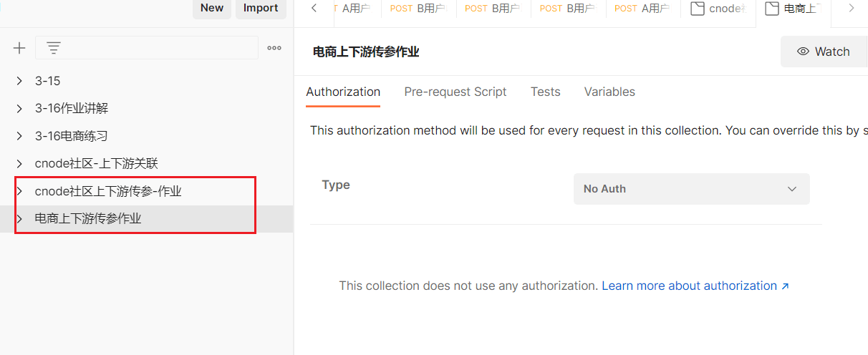Image resolution: width=868 pixels, height=355 pixels.
Task: Open Learn more about authorization link
Action: click(x=695, y=286)
